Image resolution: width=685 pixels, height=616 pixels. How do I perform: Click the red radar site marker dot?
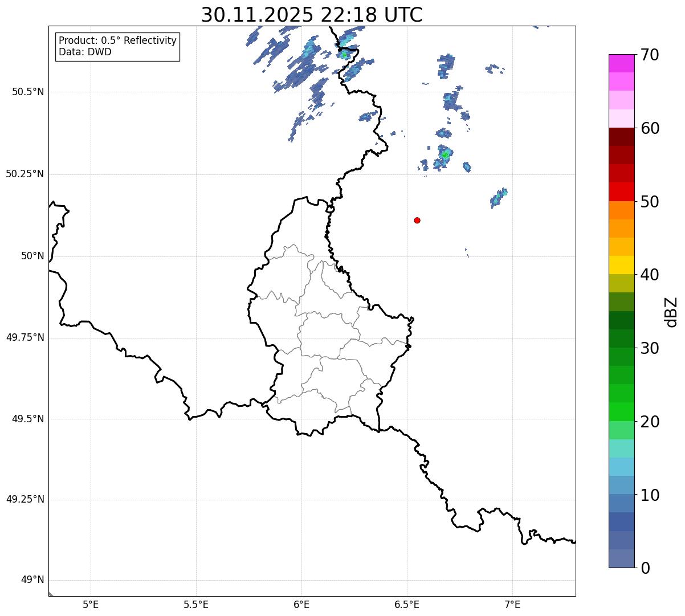[417, 220]
